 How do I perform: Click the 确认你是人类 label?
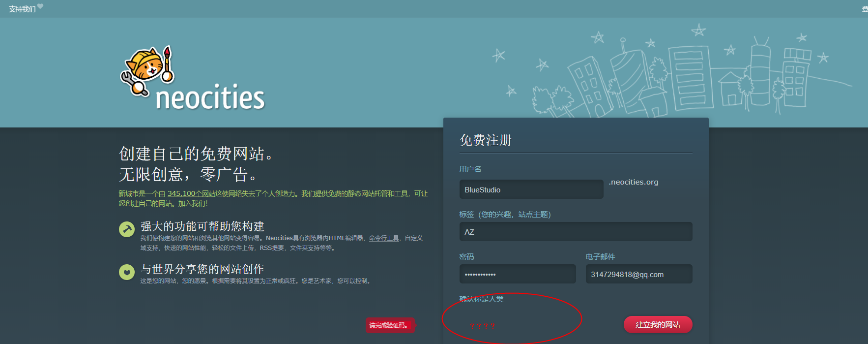click(x=482, y=299)
